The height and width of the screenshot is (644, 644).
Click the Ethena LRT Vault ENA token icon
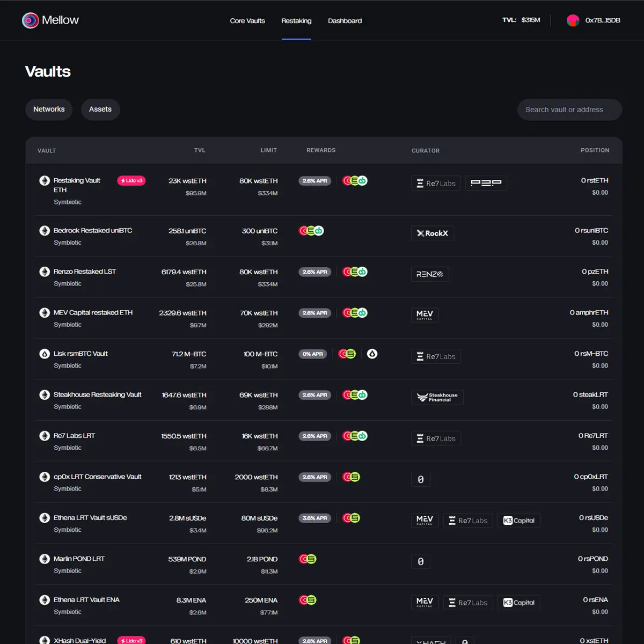tap(45, 600)
